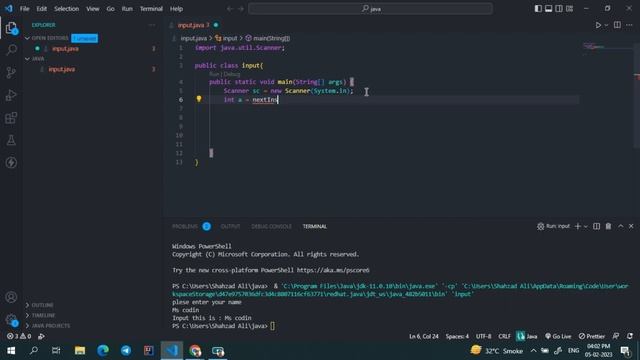Start Go Live server
Viewport: 640px width, 360px height.
point(558,336)
